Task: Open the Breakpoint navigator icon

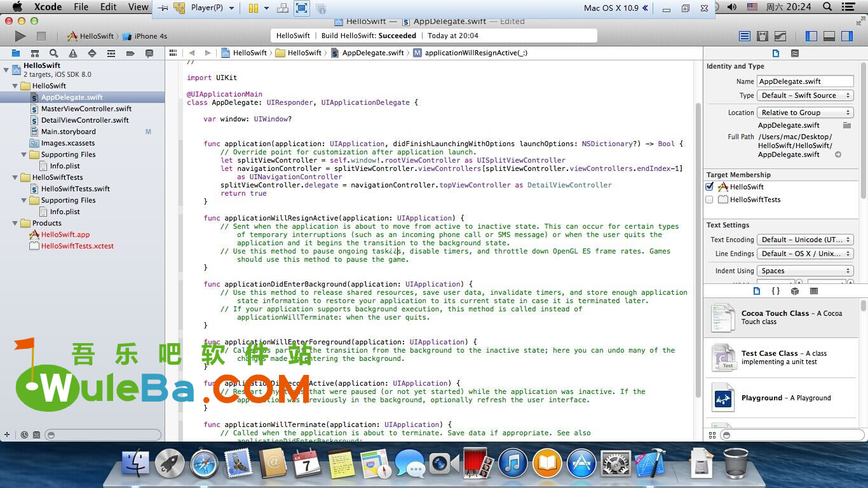Action: [130, 53]
